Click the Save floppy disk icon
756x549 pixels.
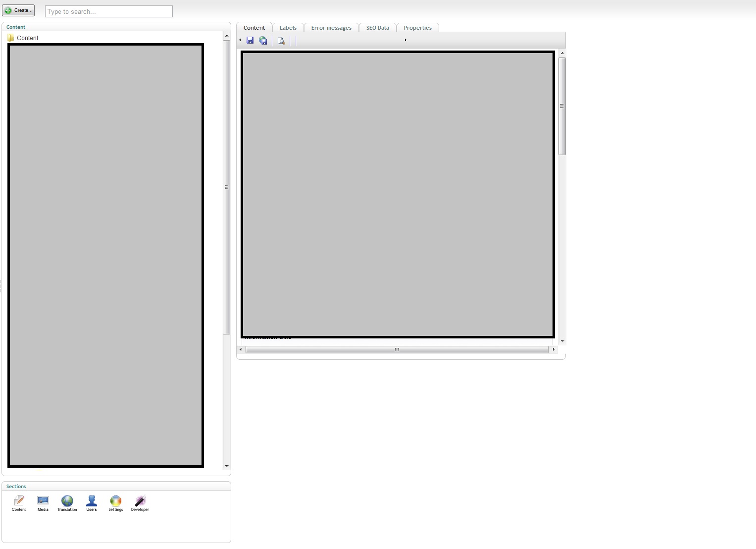point(250,41)
